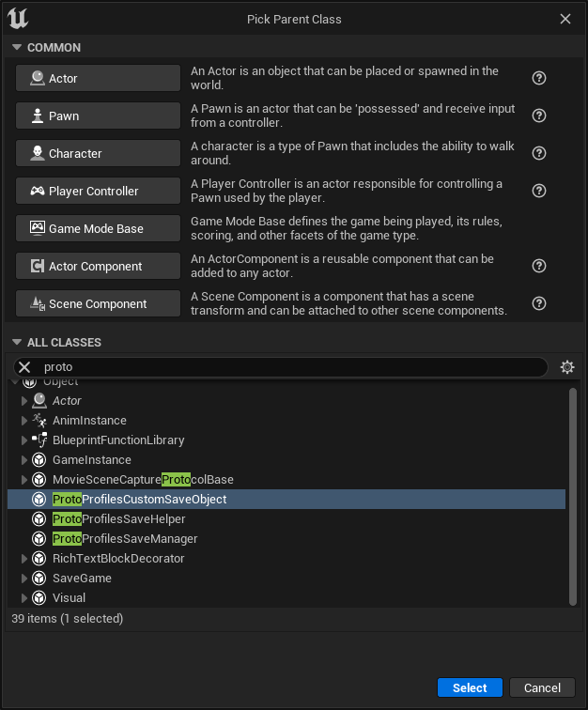Choose ProtoProfilesSaveManager class
This screenshot has height=710, width=588.
(124, 539)
